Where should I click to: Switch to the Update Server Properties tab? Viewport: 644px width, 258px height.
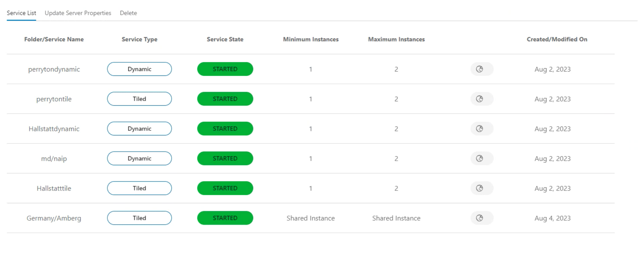[78, 13]
